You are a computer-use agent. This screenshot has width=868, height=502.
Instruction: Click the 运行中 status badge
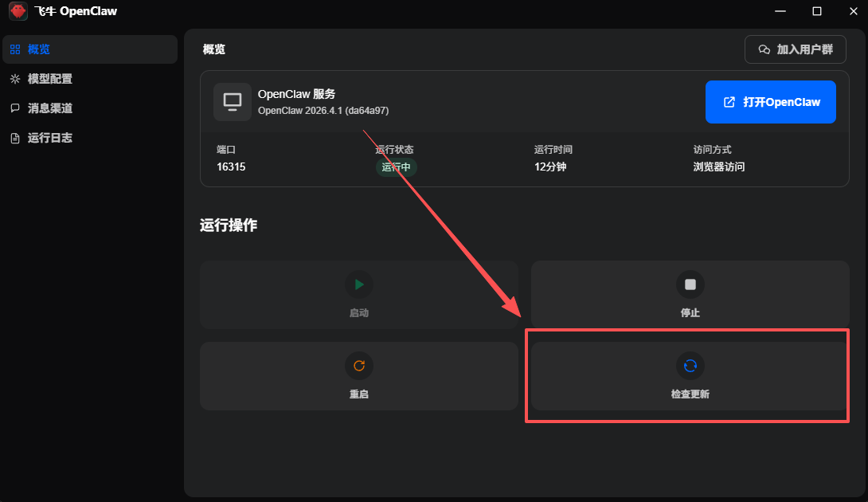(x=396, y=167)
